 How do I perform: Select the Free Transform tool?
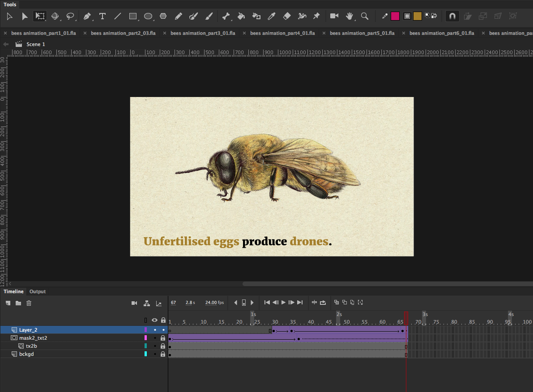coord(40,16)
